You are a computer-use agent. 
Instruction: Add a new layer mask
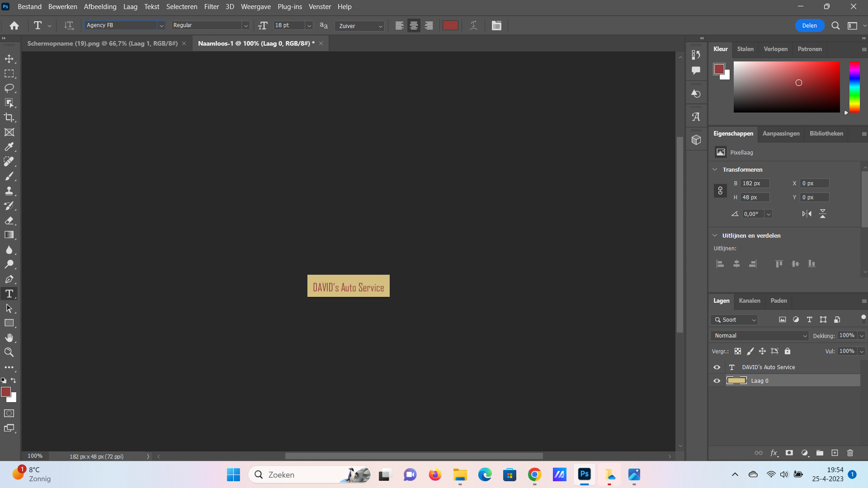(x=789, y=452)
